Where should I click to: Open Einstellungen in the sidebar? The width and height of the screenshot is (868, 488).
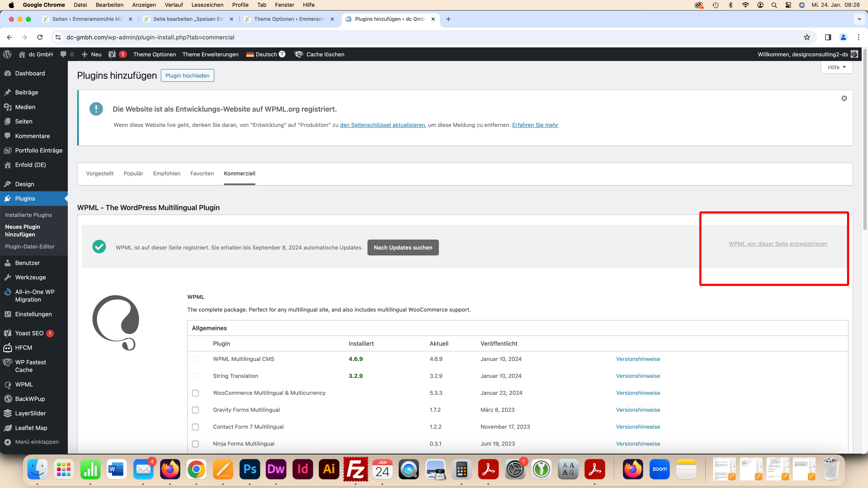point(34,314)
